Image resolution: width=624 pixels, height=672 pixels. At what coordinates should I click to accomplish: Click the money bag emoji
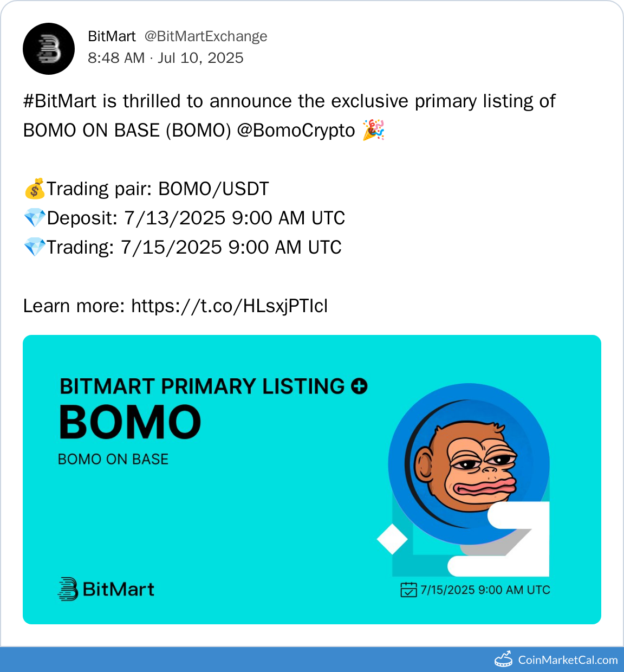click(x=35, y=189)
